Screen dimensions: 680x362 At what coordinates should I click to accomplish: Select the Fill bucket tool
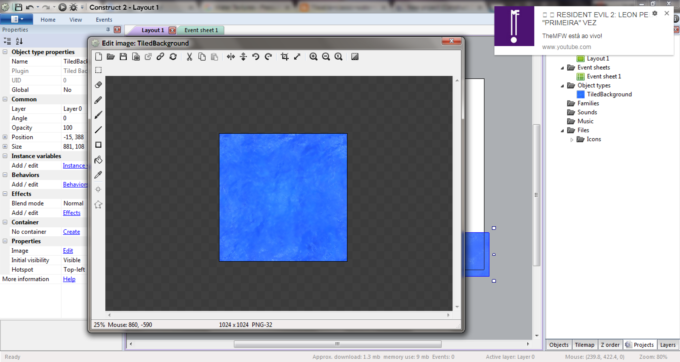coord(98,160)
